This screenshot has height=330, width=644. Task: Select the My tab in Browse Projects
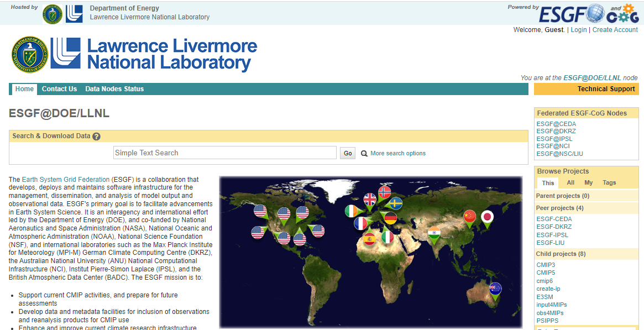coord(589,182)
